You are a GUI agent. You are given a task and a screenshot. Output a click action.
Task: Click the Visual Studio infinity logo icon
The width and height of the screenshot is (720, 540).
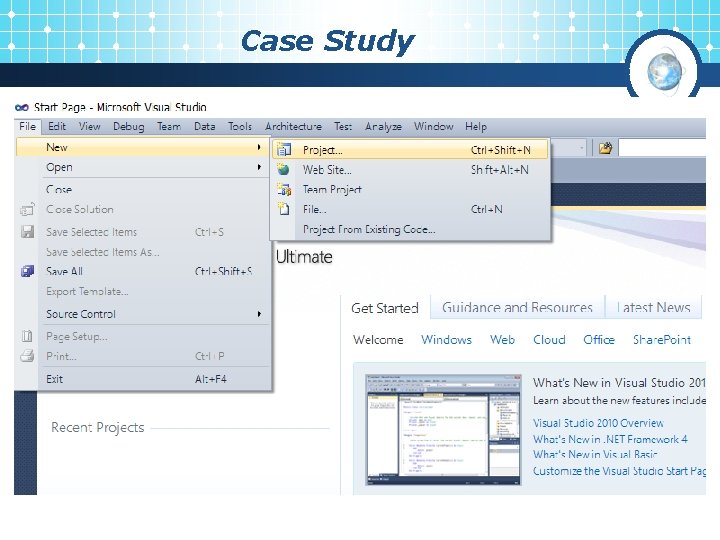22,107
